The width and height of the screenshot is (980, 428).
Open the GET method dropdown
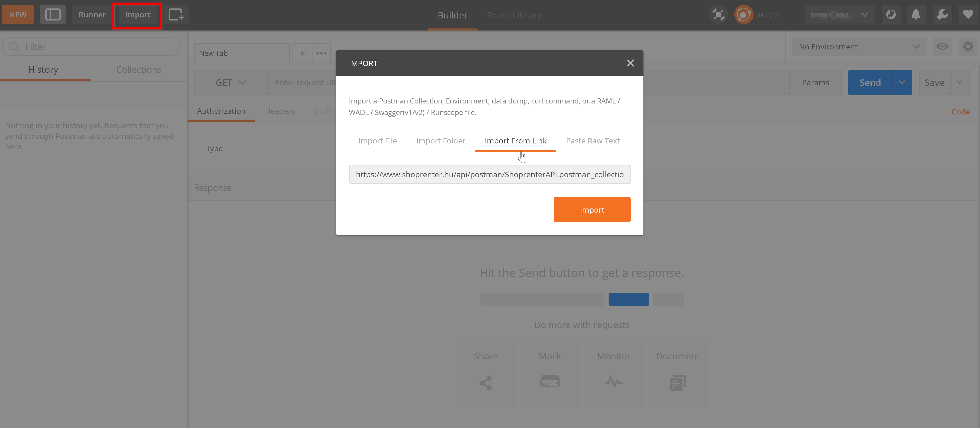pyautogui.click(x=231, y=82)
